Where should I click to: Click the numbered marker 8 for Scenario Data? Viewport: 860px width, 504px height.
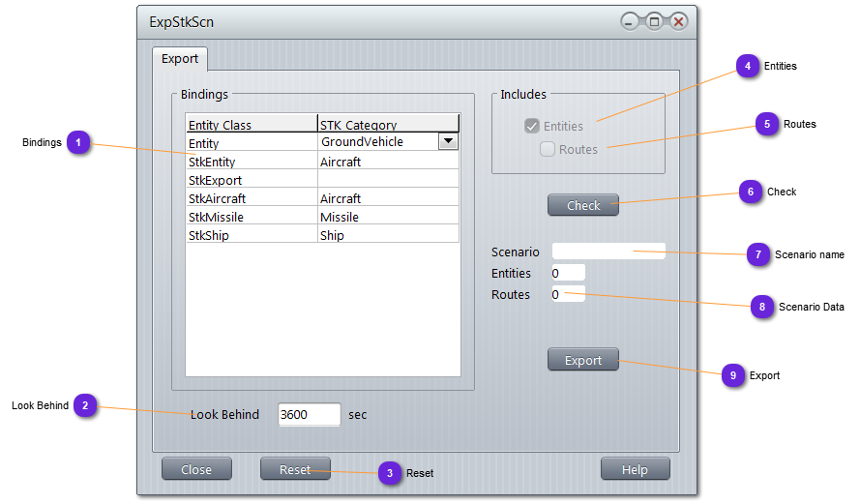[762, 307]
